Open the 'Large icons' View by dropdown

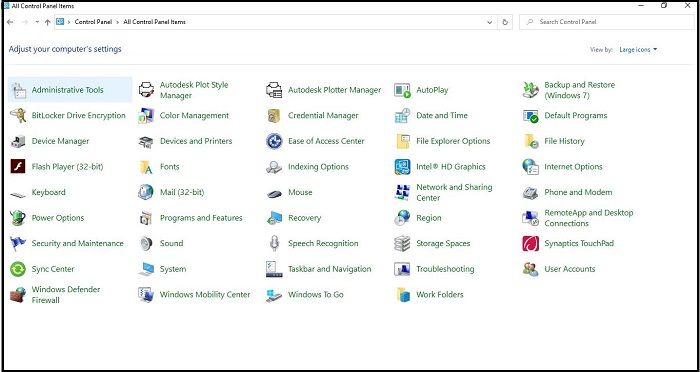click(638, 50)
